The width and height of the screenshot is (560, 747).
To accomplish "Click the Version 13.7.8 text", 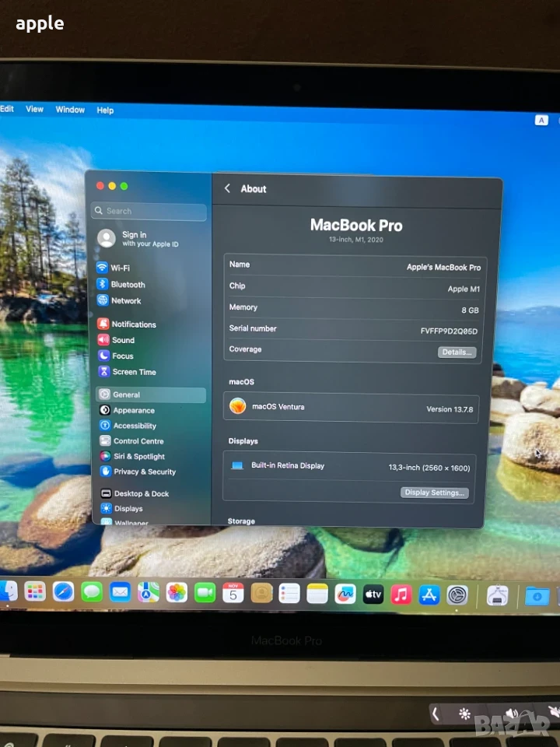I will pyautogui.click(x=450, y=409).
